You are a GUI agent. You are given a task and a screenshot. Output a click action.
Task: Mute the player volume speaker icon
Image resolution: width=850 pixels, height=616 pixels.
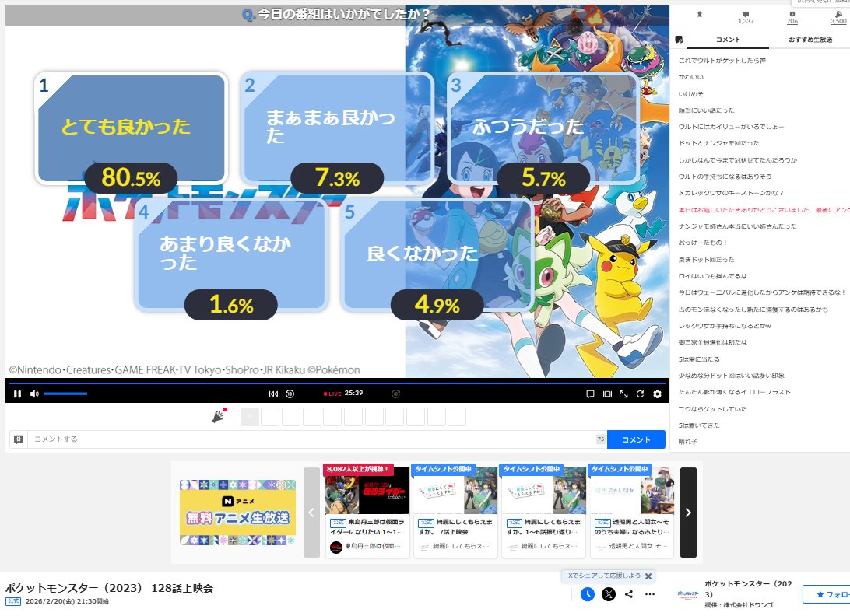34,394
